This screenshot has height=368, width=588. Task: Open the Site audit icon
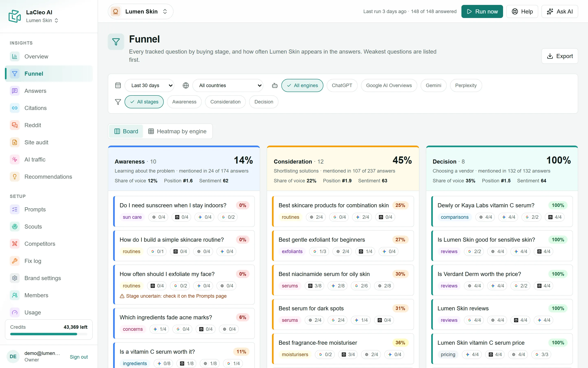point(14,142)
